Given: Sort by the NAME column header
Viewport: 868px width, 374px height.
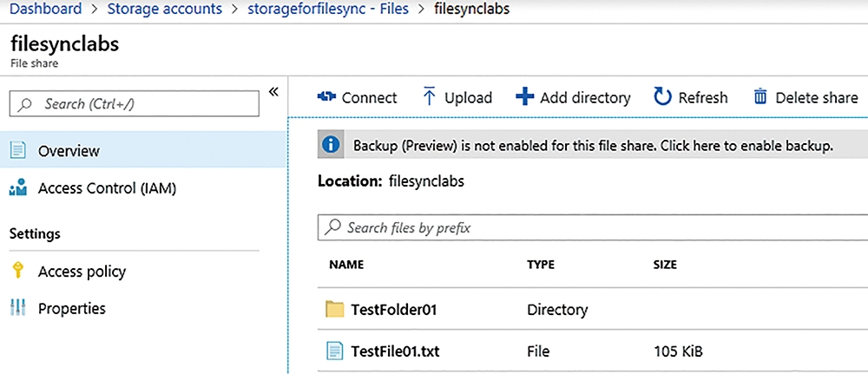Looking at the screenshot, I should click(346, 265).
